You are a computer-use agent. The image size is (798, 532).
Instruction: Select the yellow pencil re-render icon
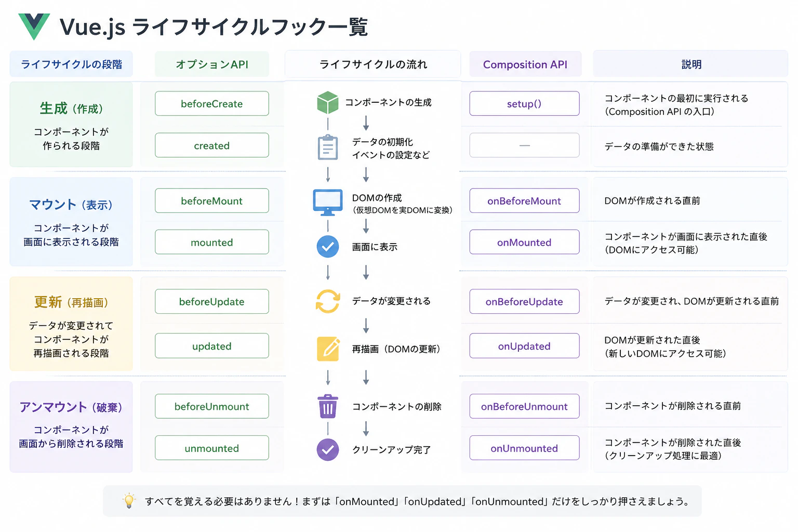pyautogui.click(x=328, y=349)
